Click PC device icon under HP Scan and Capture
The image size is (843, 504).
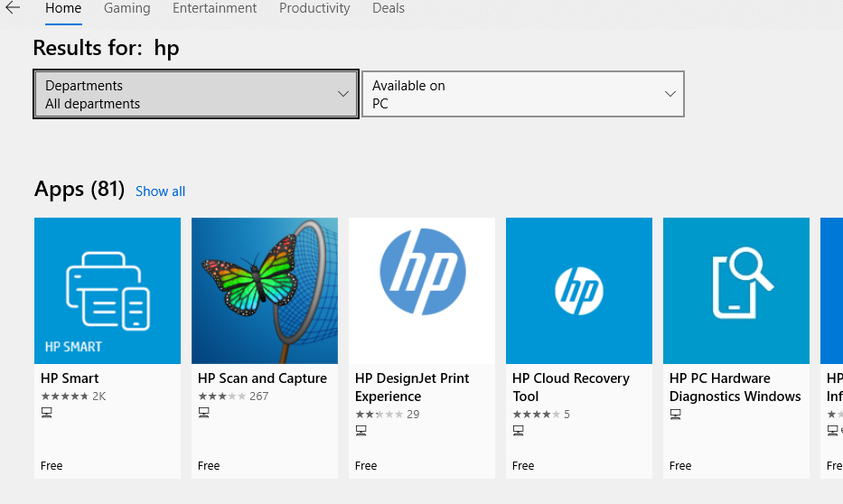(204, 413)
